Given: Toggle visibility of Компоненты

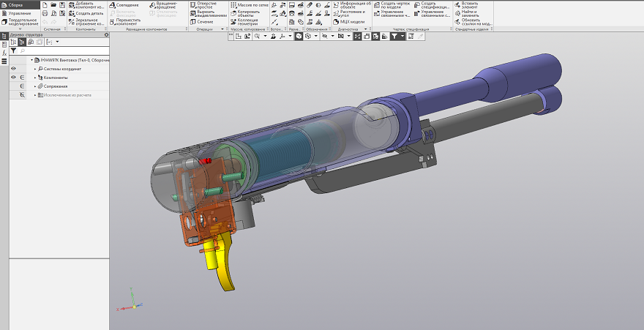Looking at the screenshot, I should (x=13, y=78).
